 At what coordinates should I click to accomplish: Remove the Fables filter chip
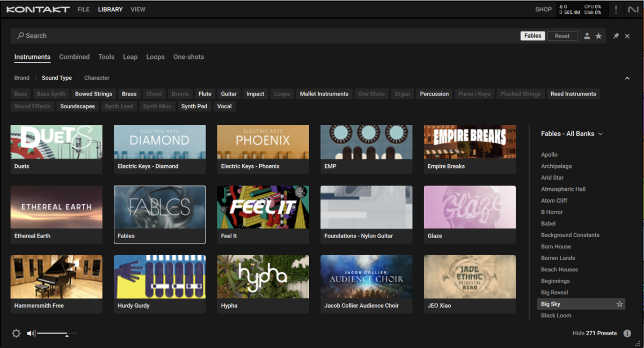[x=532, y=36]
